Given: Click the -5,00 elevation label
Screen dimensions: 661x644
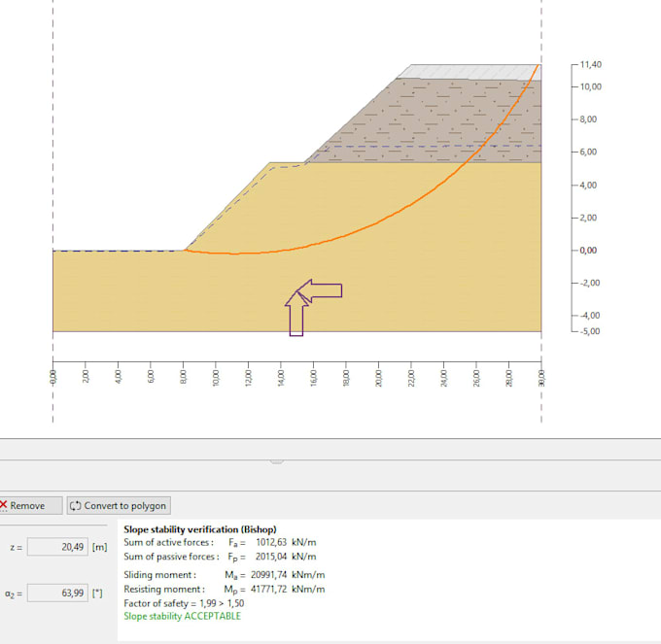Looking at the screenshot, I should pos(590,331).
